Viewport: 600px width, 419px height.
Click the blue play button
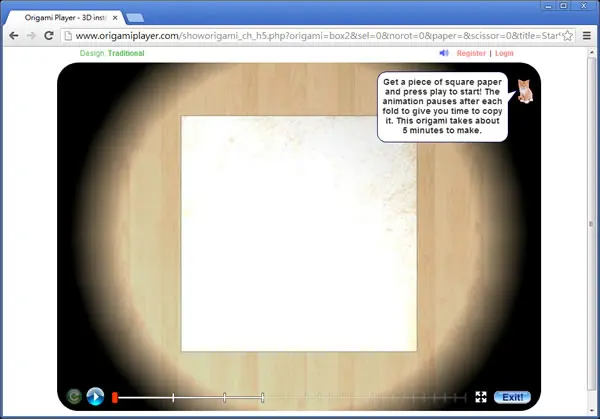click(x=95, y=396)
